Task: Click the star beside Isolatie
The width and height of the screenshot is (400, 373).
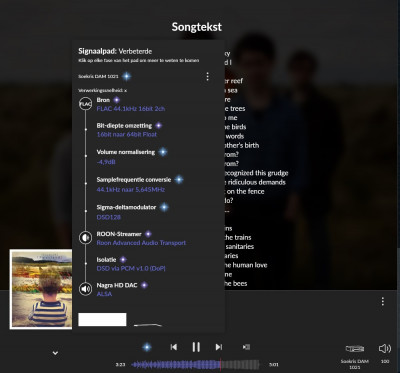Action: [x=123, y=259]
